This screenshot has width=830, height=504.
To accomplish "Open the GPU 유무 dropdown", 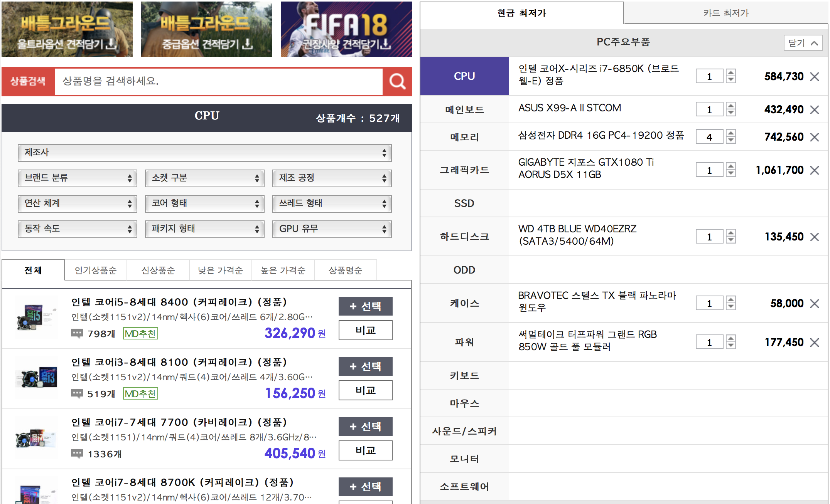I will [332, 229].
